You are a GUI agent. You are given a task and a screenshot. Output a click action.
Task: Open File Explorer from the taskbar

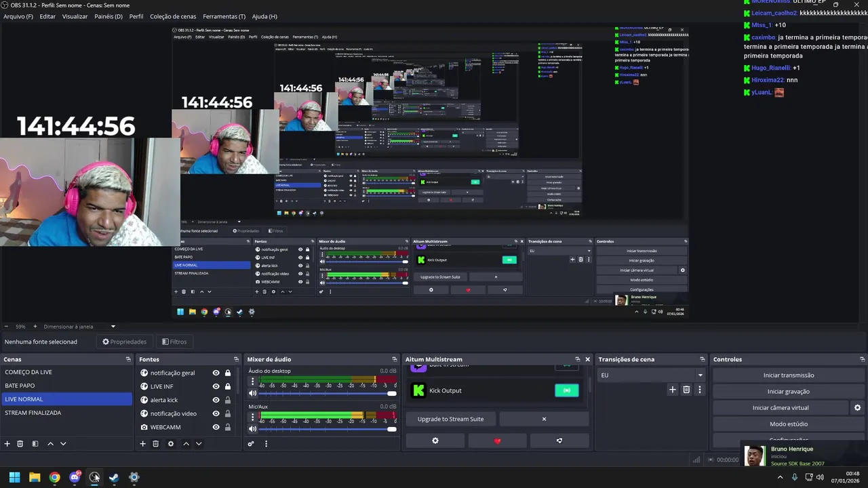35,477
